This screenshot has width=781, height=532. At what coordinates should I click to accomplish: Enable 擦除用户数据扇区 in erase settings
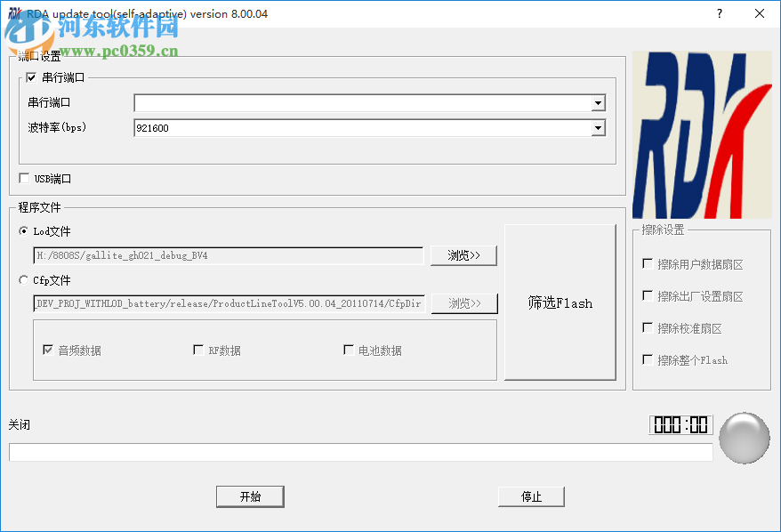(649, 264)
